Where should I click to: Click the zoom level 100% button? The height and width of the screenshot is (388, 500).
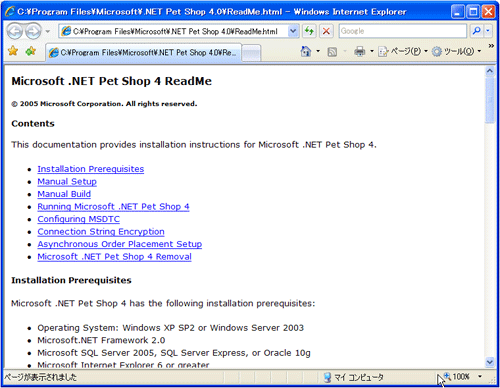[x=457, y=377]
